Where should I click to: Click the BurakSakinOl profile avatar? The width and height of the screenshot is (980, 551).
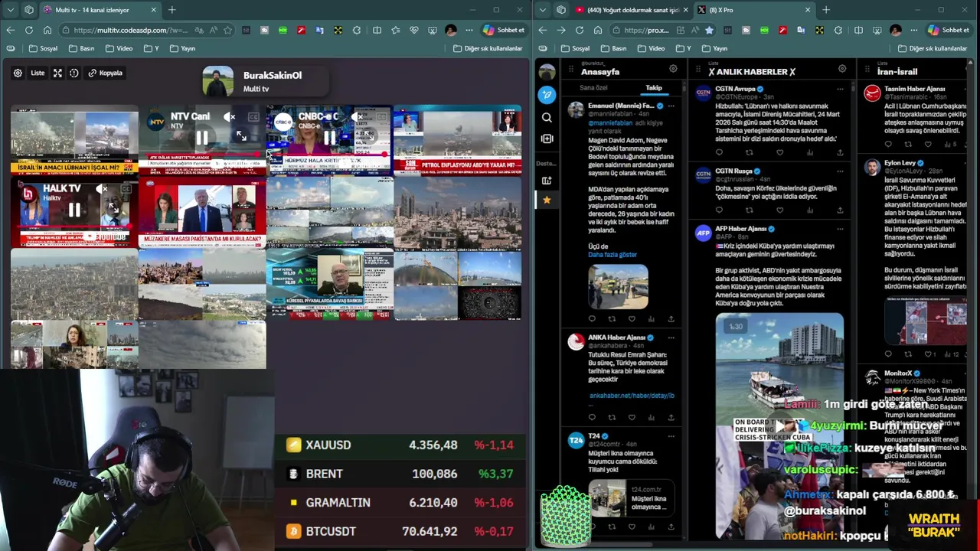(x=218, y=81)
